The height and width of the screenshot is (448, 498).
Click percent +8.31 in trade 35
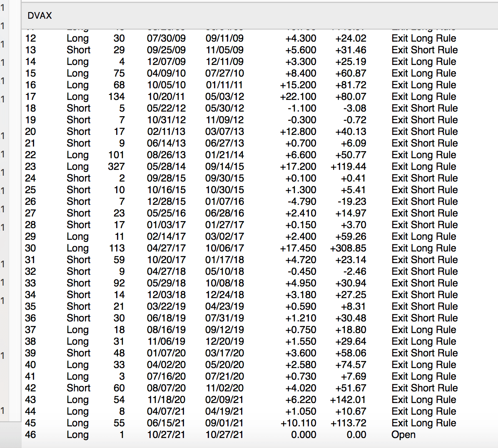(354, 306)
